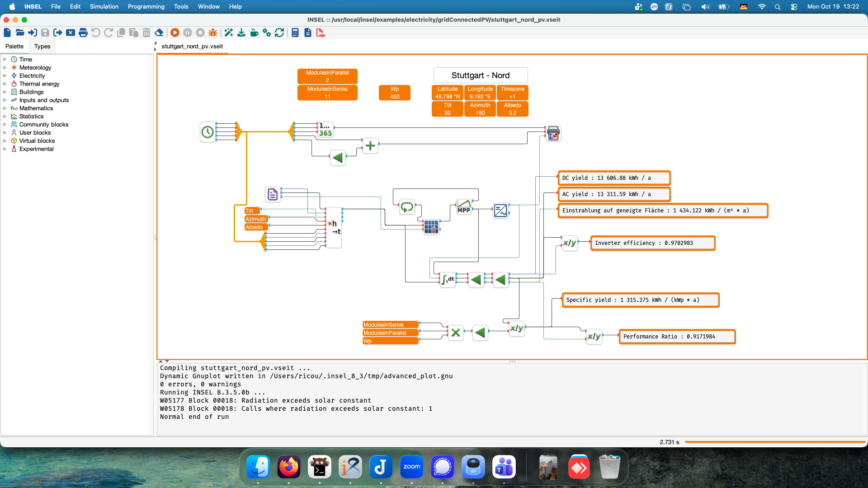Click the Stuttgart - Nord title label
This screenshot has width=868, height=488.
pyautogui.click(x=481, y=75)
